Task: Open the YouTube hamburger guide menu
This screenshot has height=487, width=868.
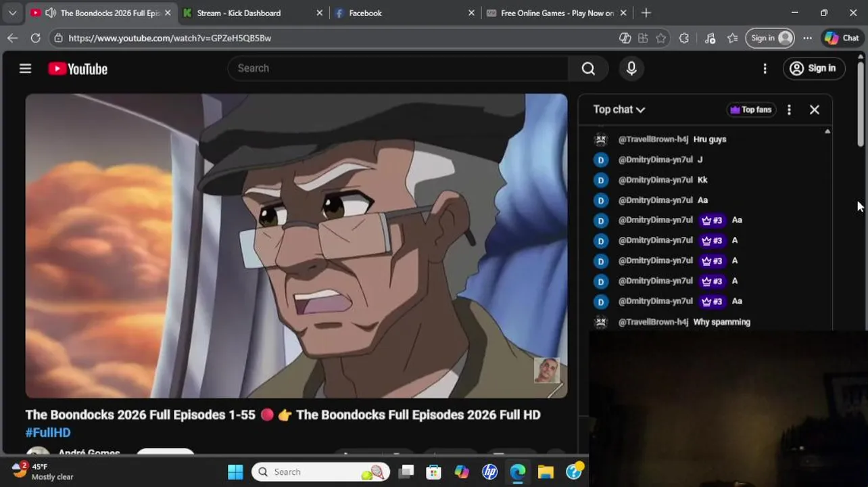Action: point(25,68)
